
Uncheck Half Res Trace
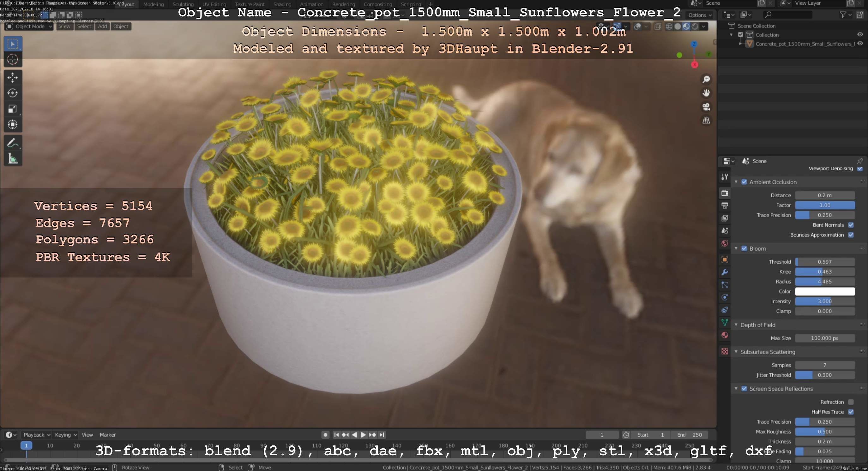click(x=851, y=412)
